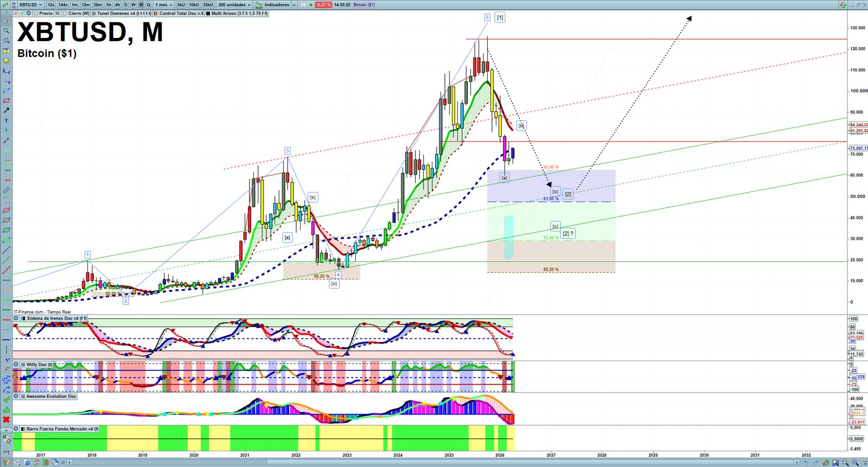Image resolution: width=868 pixels, height=467 pixels.
Task: Select the W weekly timeframe
Action: point(133,5)
